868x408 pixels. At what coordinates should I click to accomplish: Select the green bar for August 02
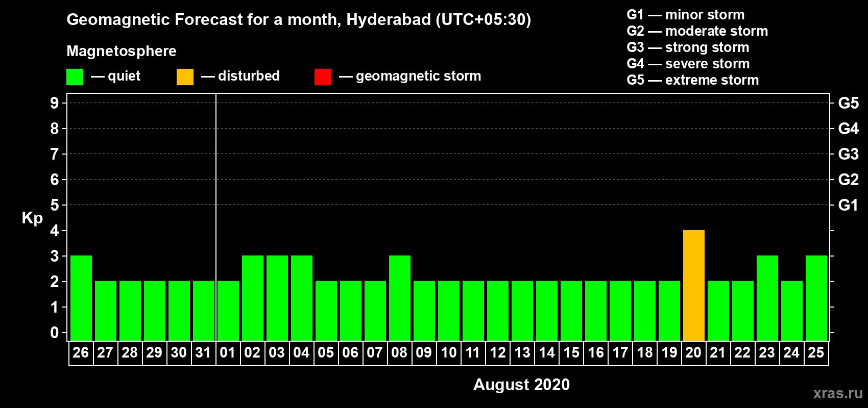(253, 298)
